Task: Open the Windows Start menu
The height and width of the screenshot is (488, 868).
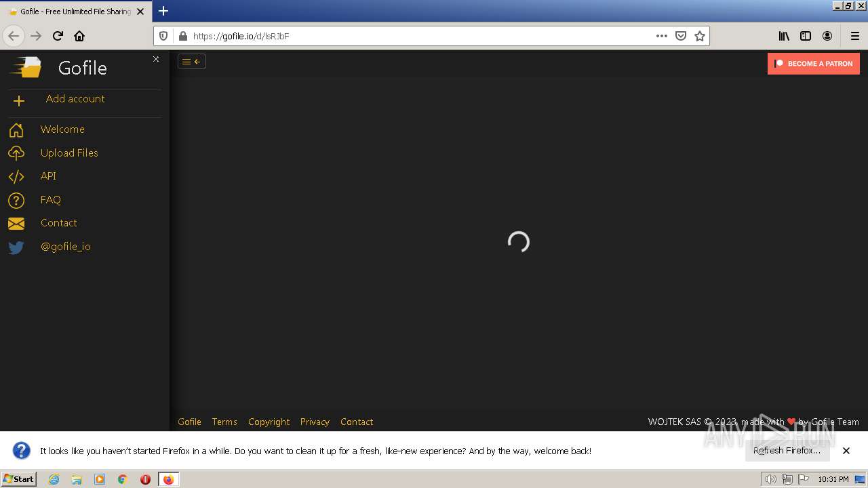Action: tap(18, 479)
